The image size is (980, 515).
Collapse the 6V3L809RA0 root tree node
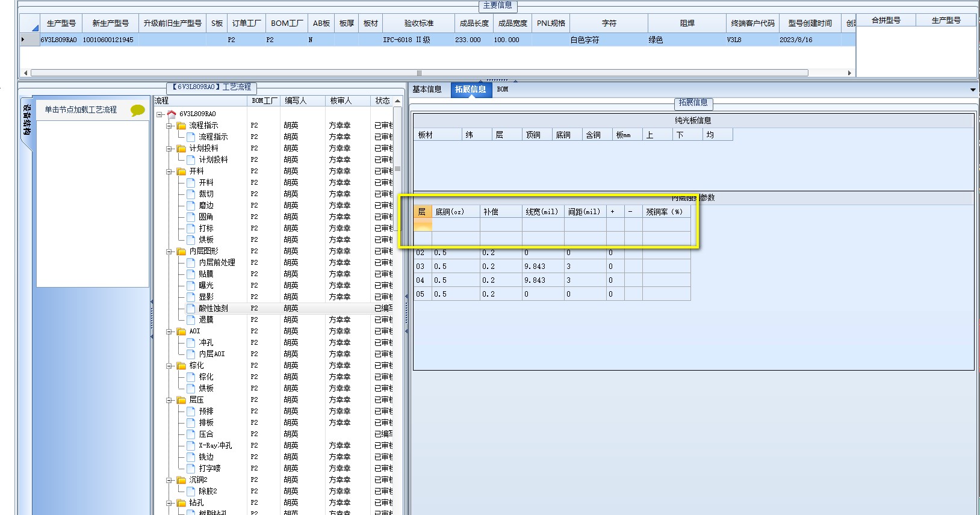[160, 114]
